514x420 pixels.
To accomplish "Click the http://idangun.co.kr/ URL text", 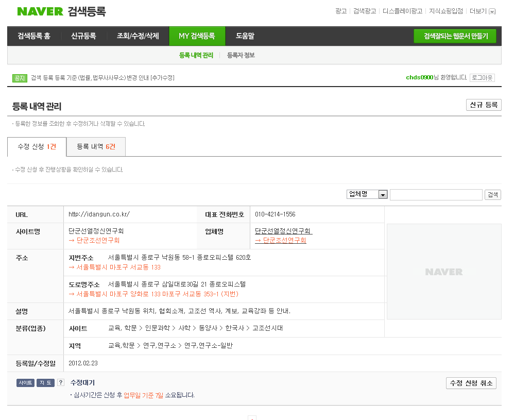I will (x=99, y=214).
